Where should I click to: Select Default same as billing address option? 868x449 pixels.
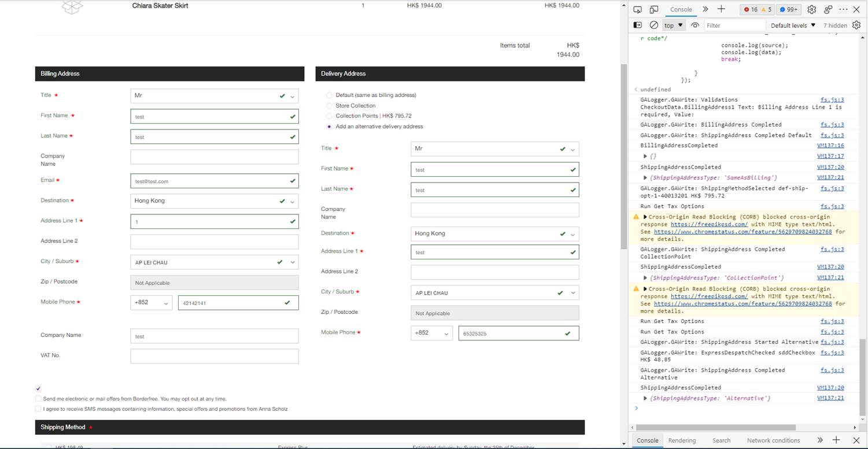tap(329, 95)
